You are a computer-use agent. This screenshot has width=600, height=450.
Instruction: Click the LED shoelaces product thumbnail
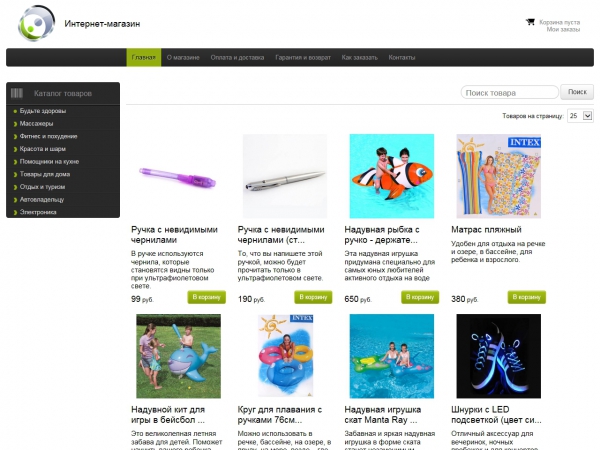(499, 356)
